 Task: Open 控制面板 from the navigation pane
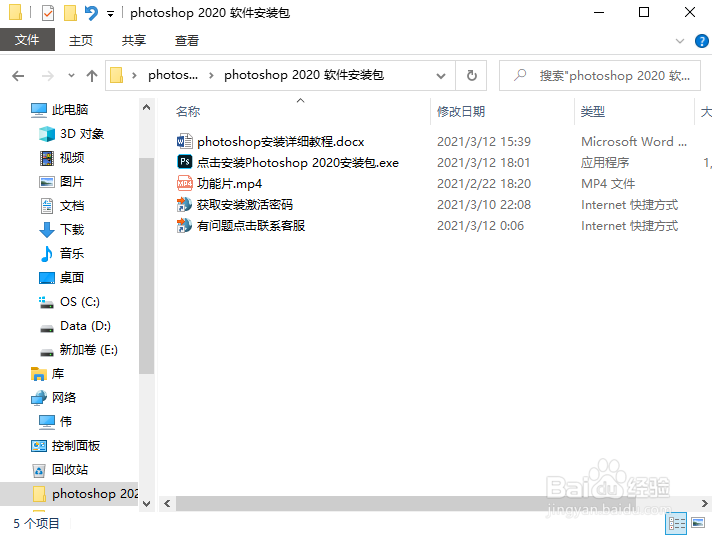(x=75, y=446)
